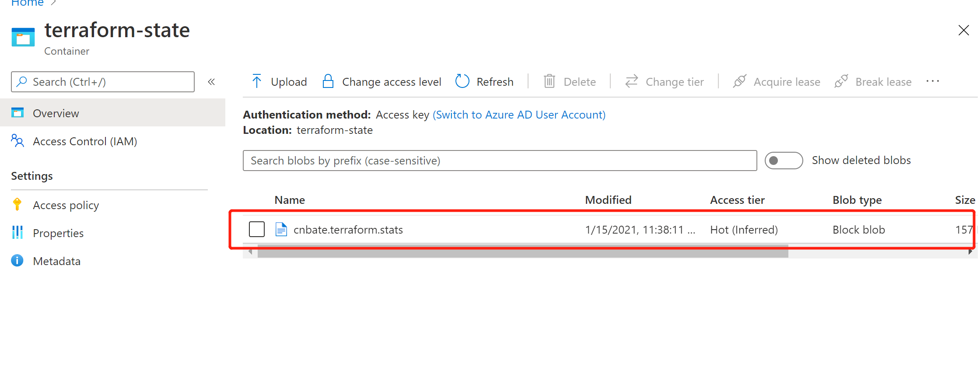The image size is (980, 367).
Task: Click the Change access level lock icon
Action: click(x=328, y=81)
